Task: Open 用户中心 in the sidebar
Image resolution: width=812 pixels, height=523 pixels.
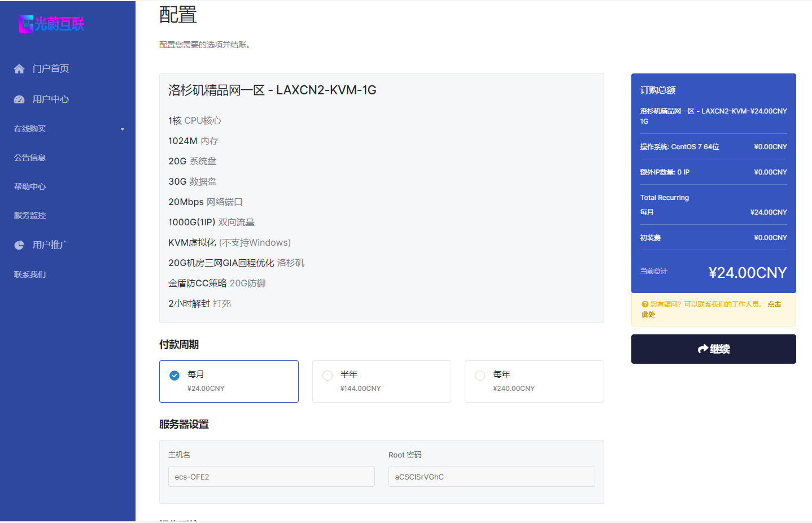Action: pos(51,99)
